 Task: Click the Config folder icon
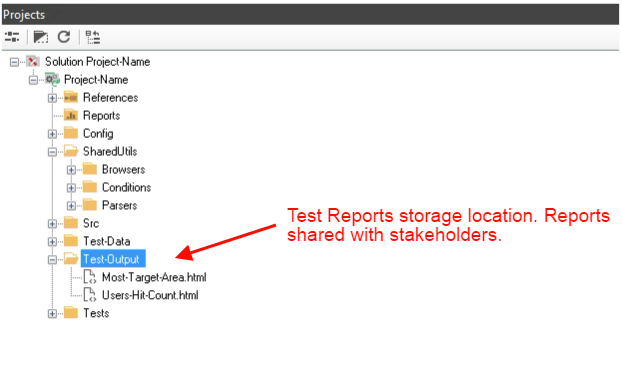click(71, 133)
